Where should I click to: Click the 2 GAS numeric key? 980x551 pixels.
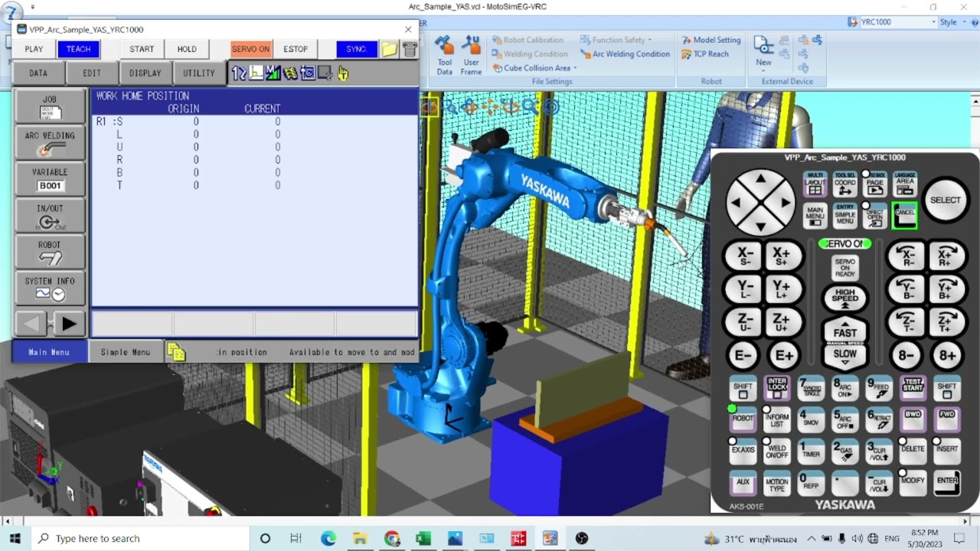tap(845, 452)
